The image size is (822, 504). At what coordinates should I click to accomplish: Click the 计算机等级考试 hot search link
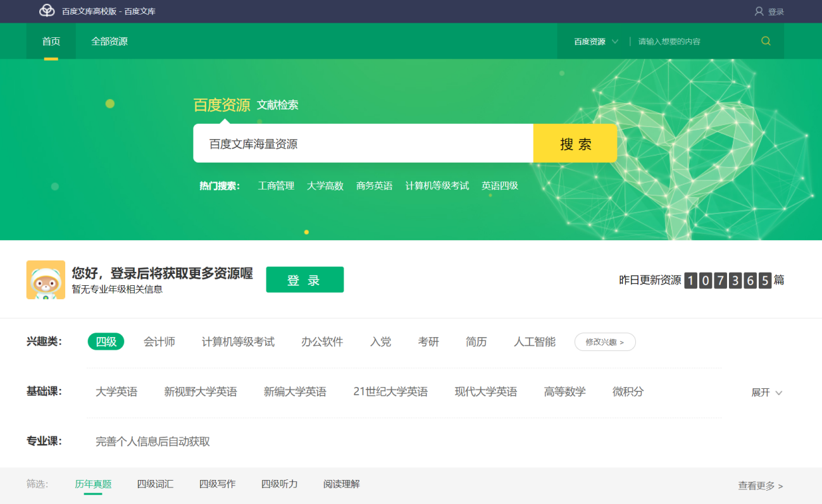point(437,185)
